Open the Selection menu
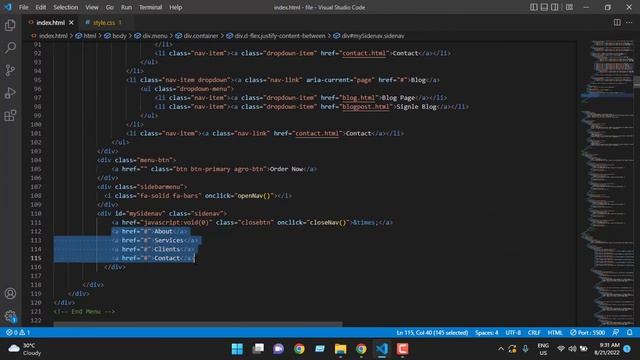The height and width of the screenshot is (360, 640). point(65,7)
